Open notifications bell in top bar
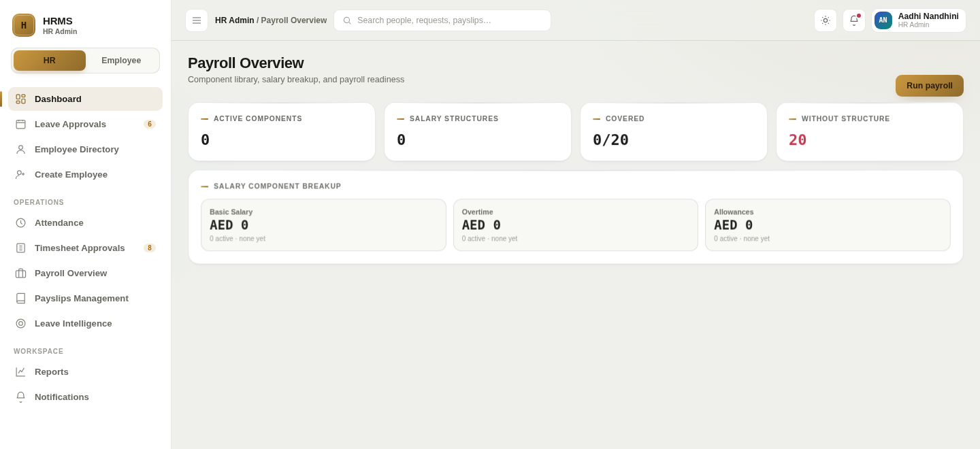This screenshot has width=980, height=449. click(854, 20)
